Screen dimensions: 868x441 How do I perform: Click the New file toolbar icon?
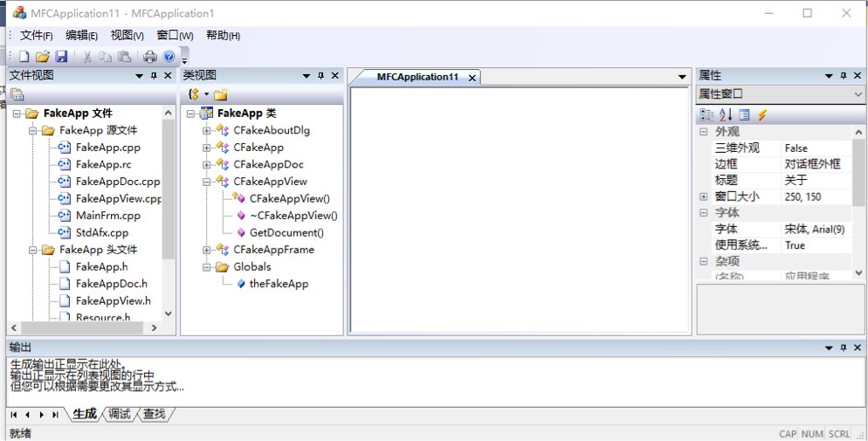[24, 57]
